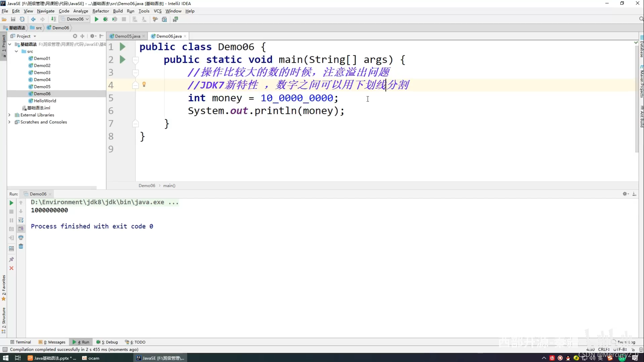
Task: Open the Run panel gear settings dropdown
Action: pos(626,194)
